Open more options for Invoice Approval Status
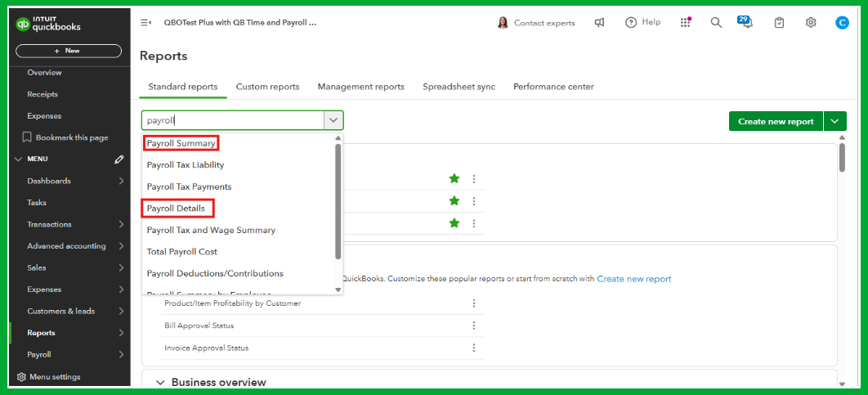 474,348
